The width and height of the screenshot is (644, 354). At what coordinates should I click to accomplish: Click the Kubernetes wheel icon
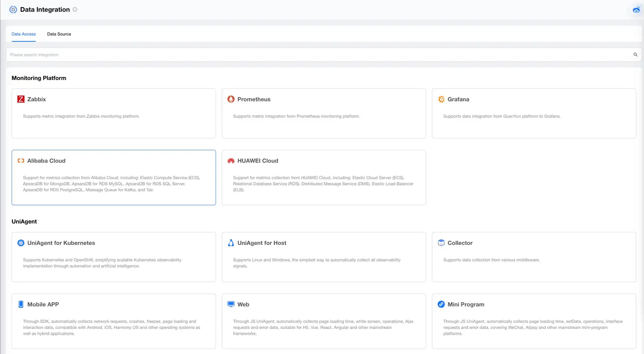coord(21,243)
